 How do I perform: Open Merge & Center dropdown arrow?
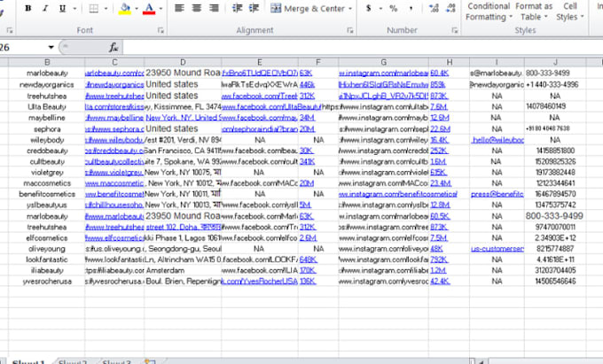(350, 9)
